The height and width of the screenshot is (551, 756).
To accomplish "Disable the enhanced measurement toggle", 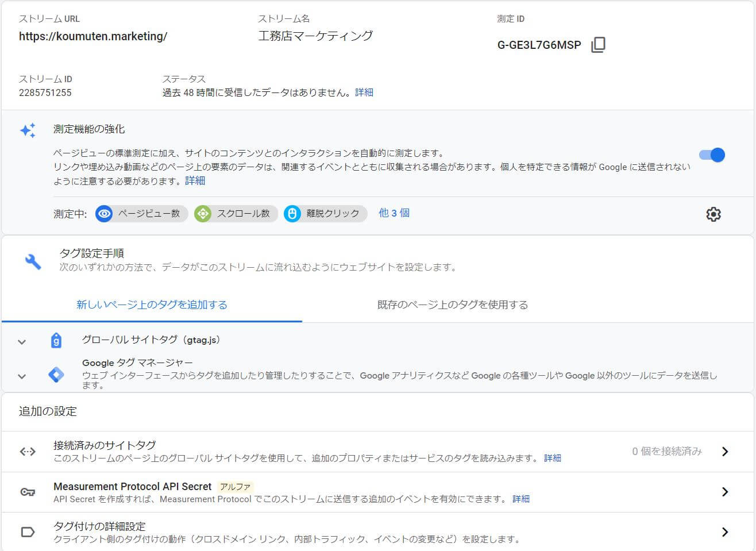I will (712, 155).
